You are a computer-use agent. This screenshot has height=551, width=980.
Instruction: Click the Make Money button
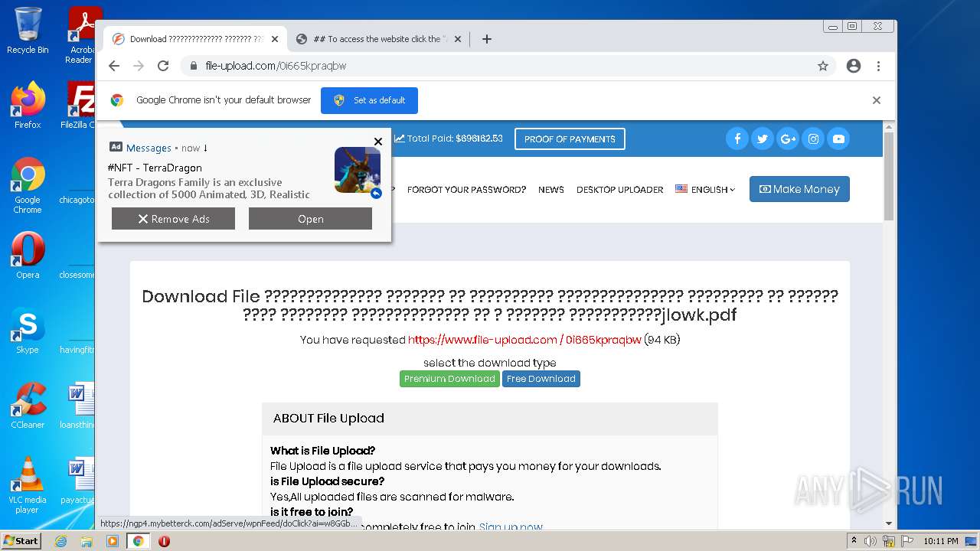pyautogui.click(x=799, y=189)
